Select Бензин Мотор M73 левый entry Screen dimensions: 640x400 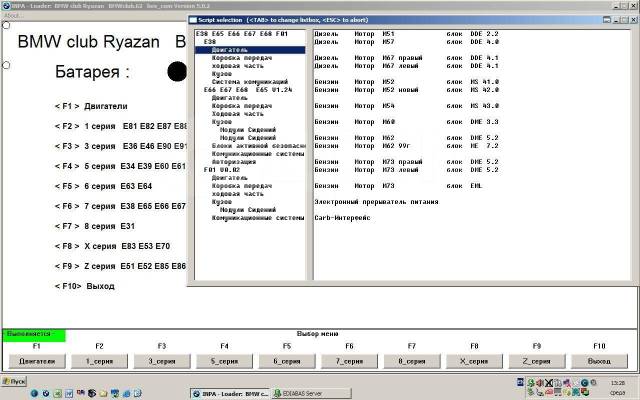406,170
